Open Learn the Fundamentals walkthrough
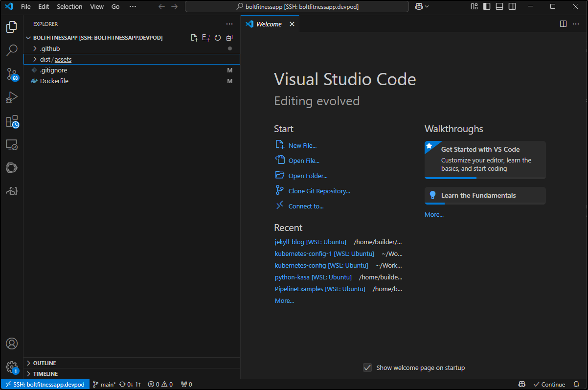 [485, 195]
